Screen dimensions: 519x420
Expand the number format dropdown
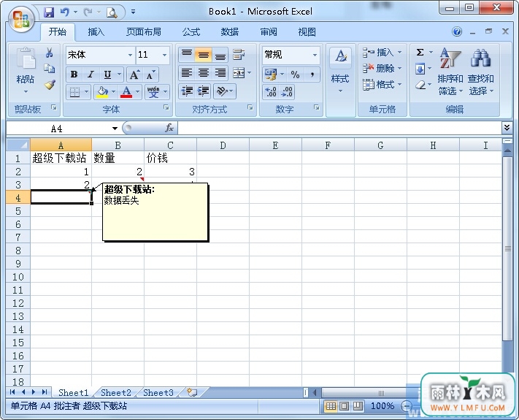[315, 55]
